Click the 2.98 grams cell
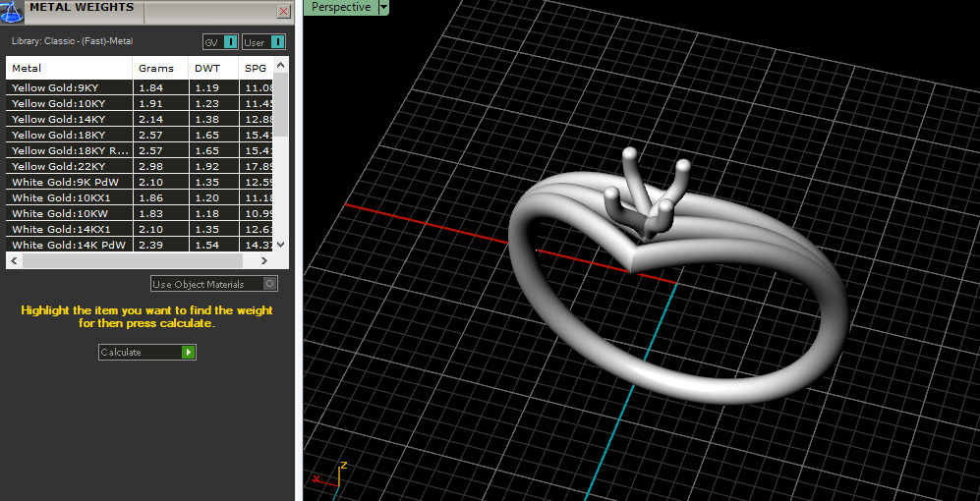The image size is (980, 501). pos(160,166)
